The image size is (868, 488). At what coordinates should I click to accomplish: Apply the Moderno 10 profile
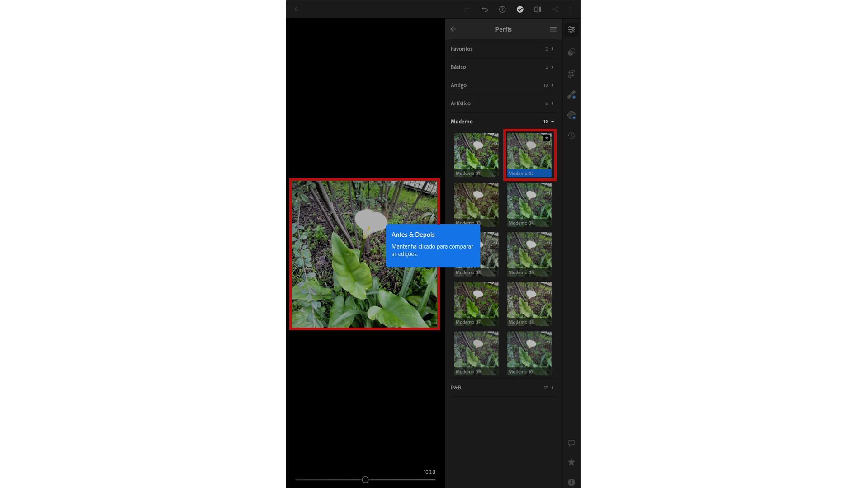pos(529,353)
